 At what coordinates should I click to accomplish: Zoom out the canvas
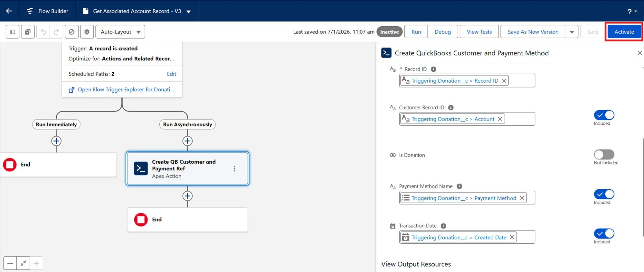pyautogui.click(x=10, y=263)
